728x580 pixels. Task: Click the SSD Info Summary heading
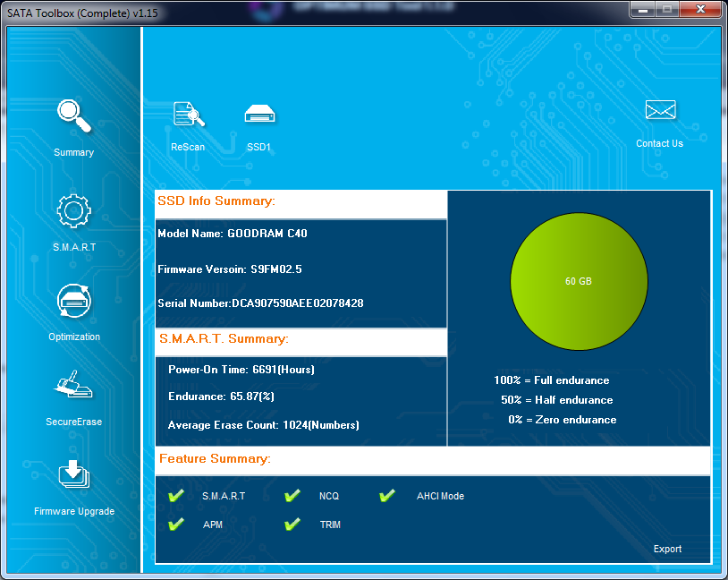pos(216,200)
